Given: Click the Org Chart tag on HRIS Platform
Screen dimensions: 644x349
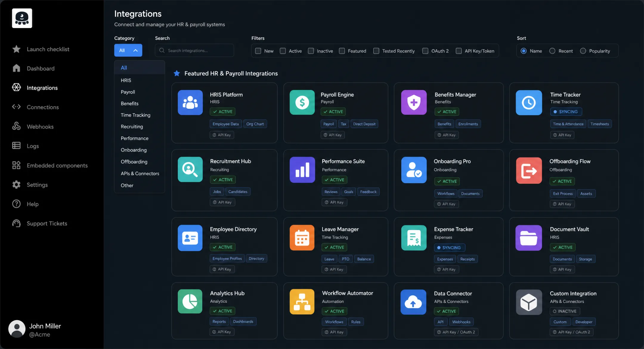Looking at the screenshot, I should (255, 124).
